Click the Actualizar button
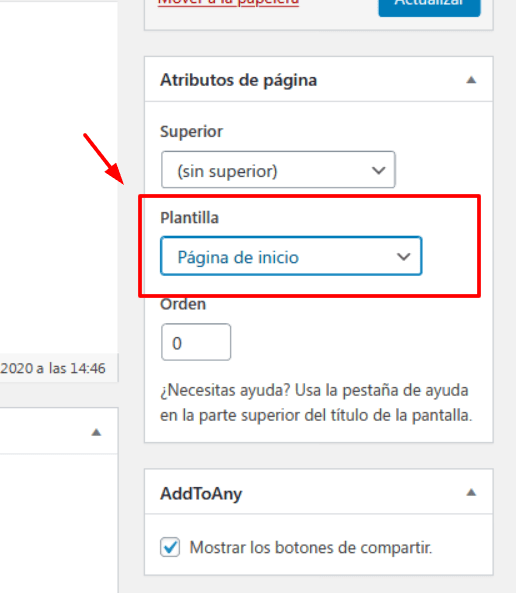Viewport: 516px width, 593px height. click(429, 6)
